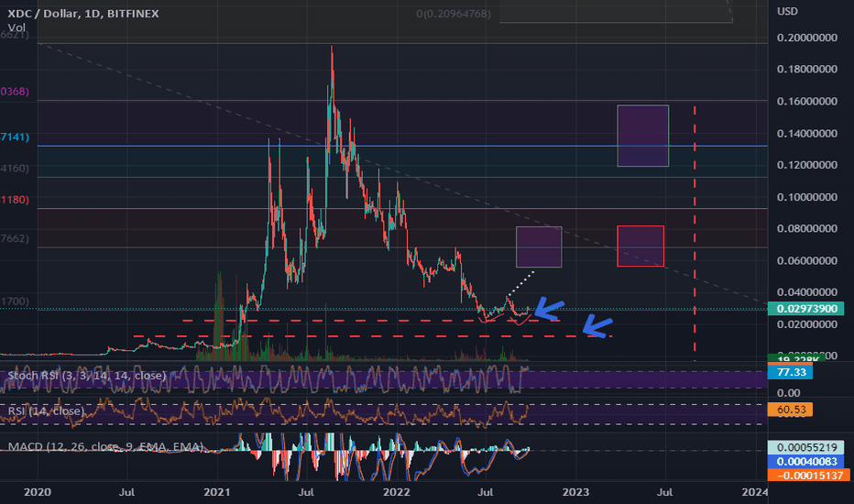Click the 0.14000000 price axis label
Screen dimensions: 854x504
pos(807,134)
